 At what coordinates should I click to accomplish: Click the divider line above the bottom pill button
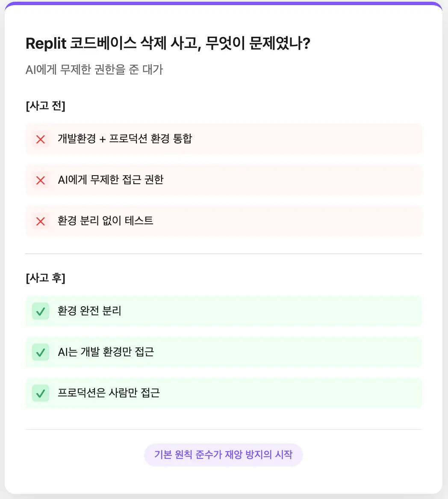(x=224, y=429)
